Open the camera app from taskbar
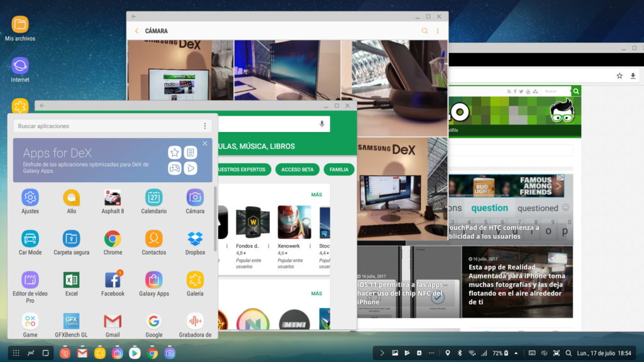 click(170, 353)
